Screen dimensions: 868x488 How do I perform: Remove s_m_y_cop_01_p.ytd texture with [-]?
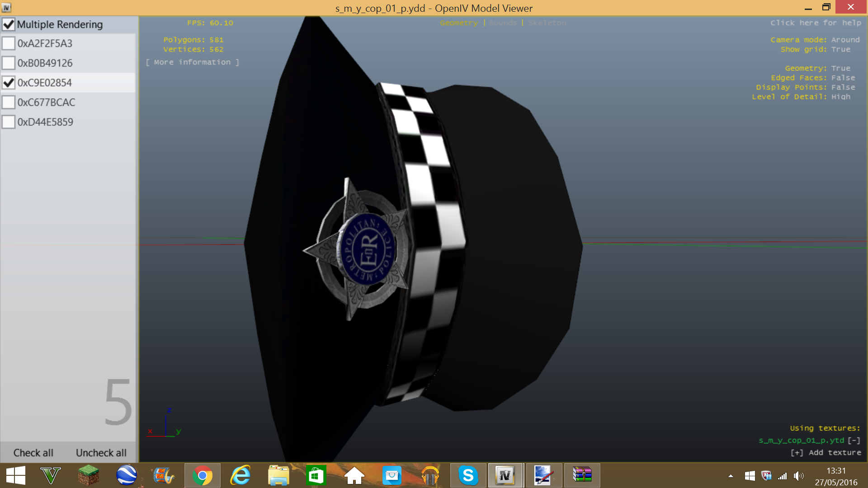tap(854, 440)
